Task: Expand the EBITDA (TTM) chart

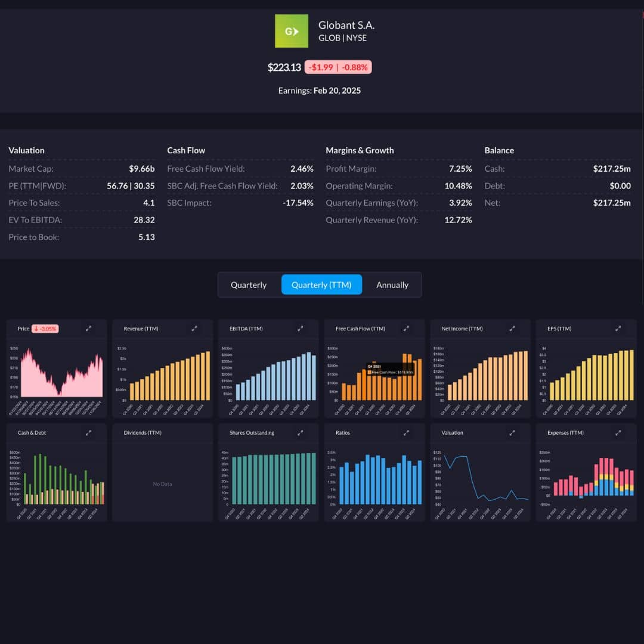Action: 300,329
